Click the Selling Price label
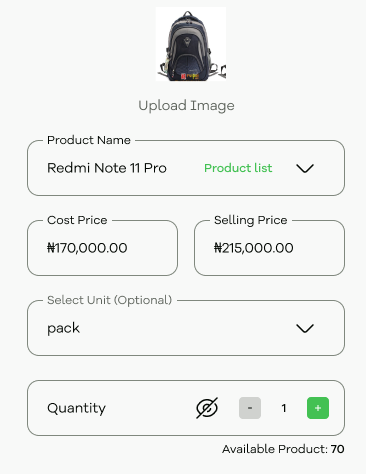Screen dimensions: 366x474 pos(250,220)
